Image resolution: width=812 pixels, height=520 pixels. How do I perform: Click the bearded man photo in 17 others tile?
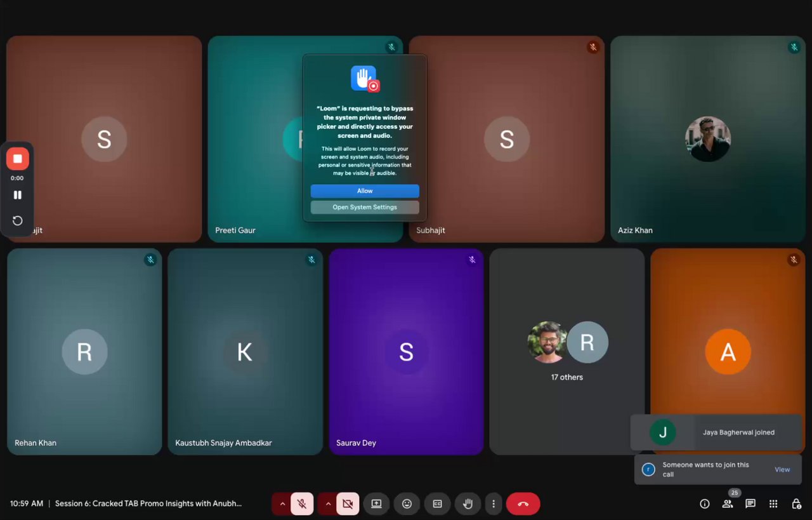[547, 342]
